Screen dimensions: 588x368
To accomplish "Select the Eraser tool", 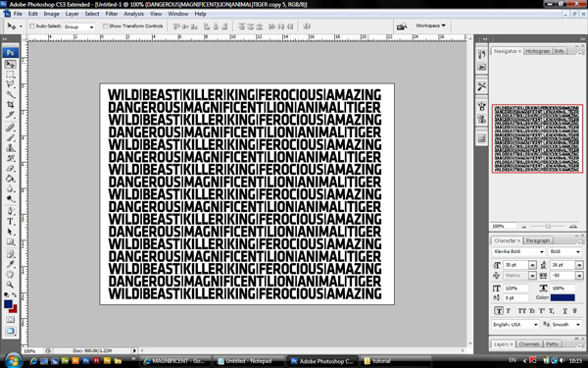I will coord(10,168).
